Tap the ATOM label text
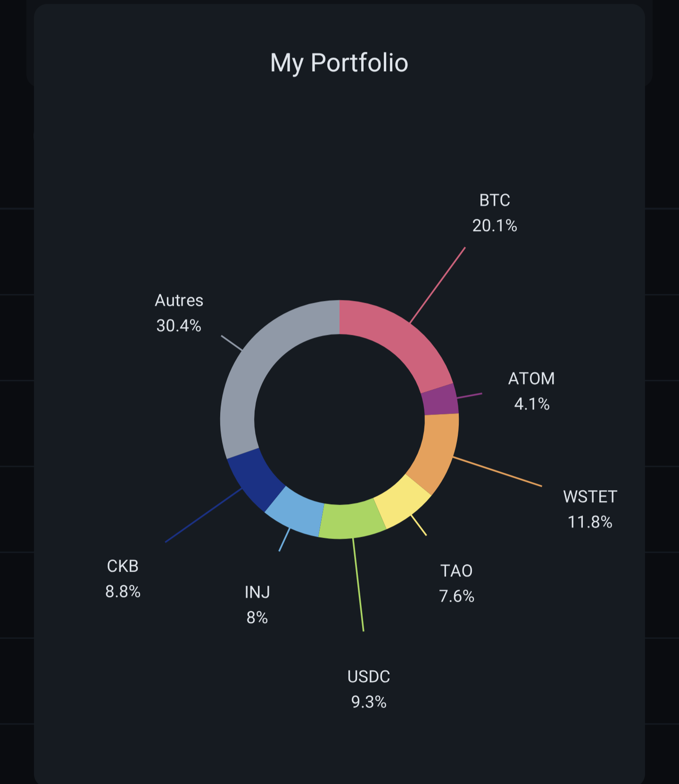This screenshot has width=679, height=784. pos(531,379)
